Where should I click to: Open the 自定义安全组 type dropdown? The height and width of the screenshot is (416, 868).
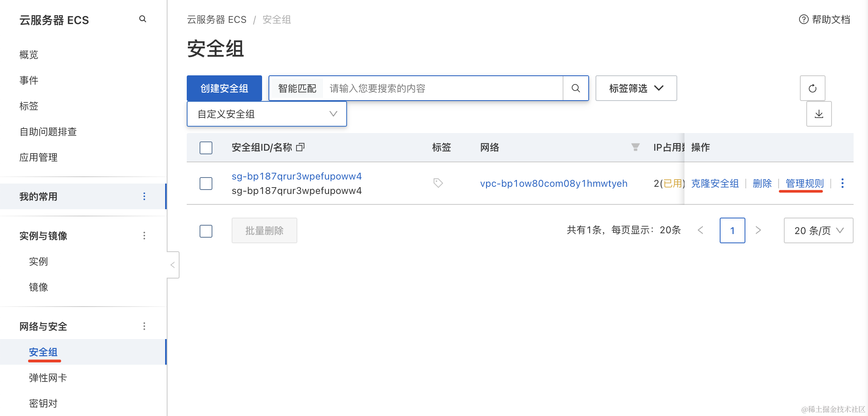click(x=267, y=114)
